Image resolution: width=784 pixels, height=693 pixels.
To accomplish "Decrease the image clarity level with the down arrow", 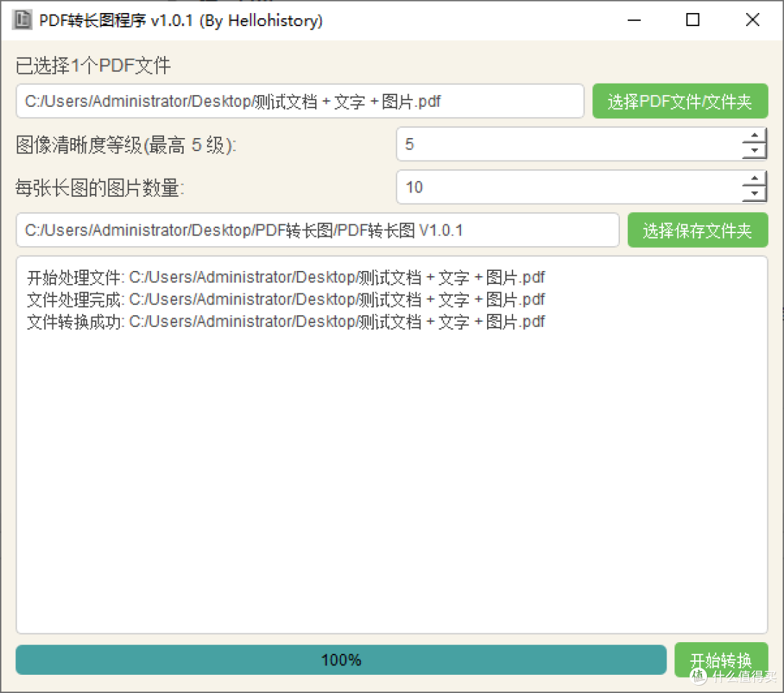I will pos(754,152).
